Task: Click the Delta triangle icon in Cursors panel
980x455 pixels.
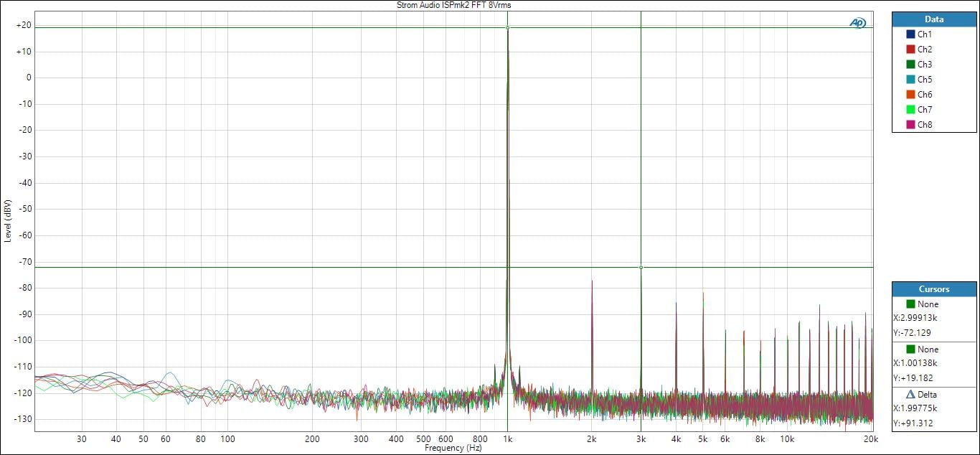Action: coord(910,394)
